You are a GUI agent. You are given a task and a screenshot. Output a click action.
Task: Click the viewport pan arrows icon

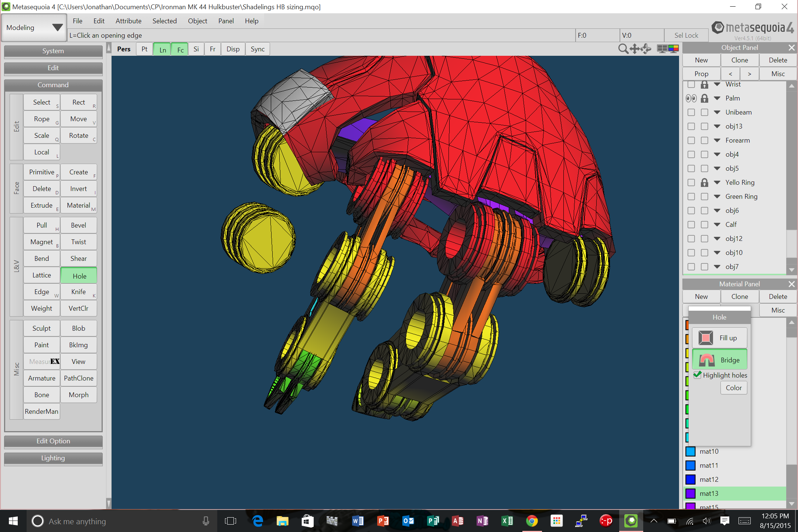[635, 49]
